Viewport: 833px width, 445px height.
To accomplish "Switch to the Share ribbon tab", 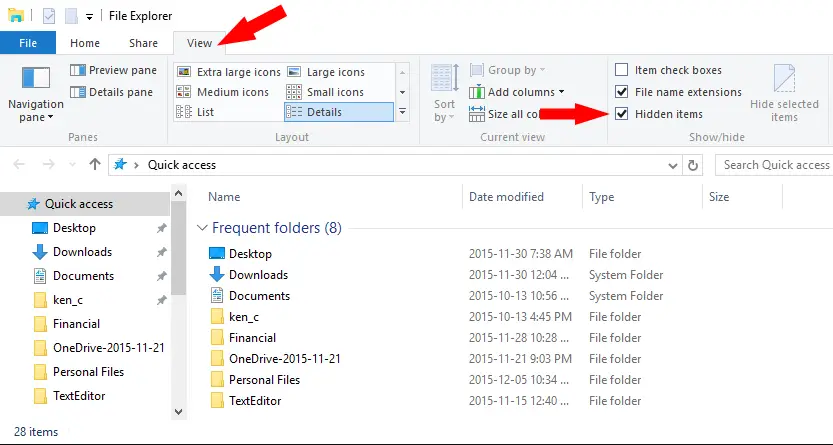I will click(x=143, y=43).
